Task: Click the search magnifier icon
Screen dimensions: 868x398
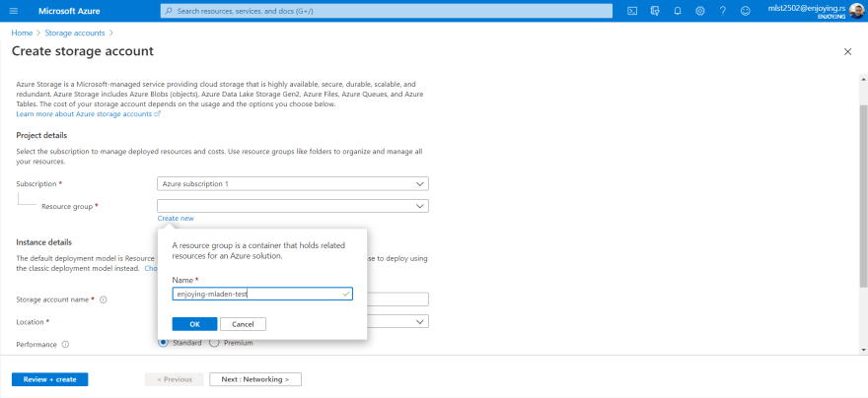Action: [x=169, y=11]
